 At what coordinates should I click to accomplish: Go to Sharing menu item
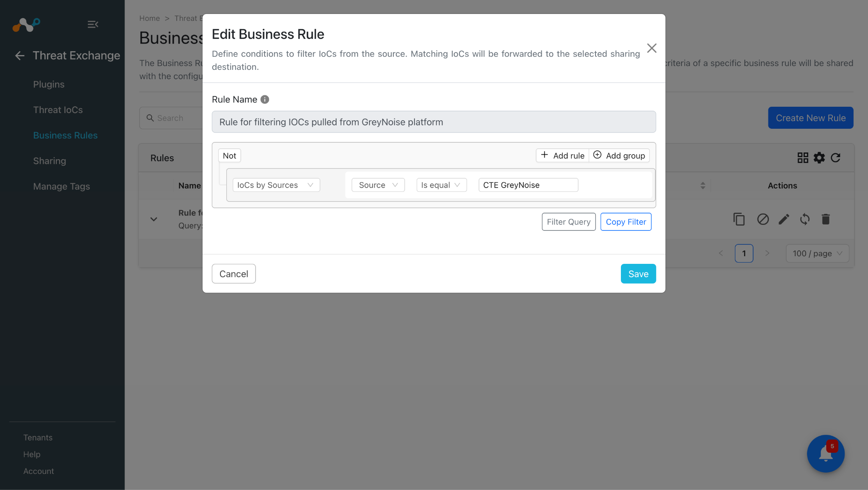tap(50, 161)
